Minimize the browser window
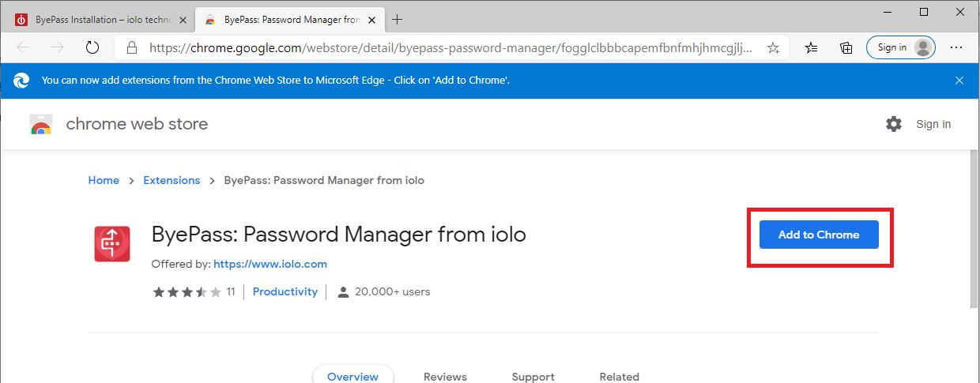The height and width of the screenshot is (383, 980). point(888,12)
